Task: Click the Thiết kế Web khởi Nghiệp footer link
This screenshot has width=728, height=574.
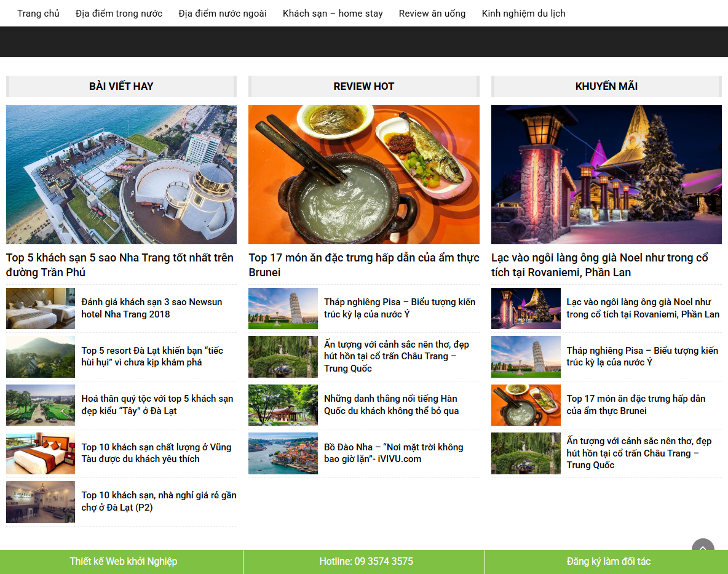Action: point(123,561)
